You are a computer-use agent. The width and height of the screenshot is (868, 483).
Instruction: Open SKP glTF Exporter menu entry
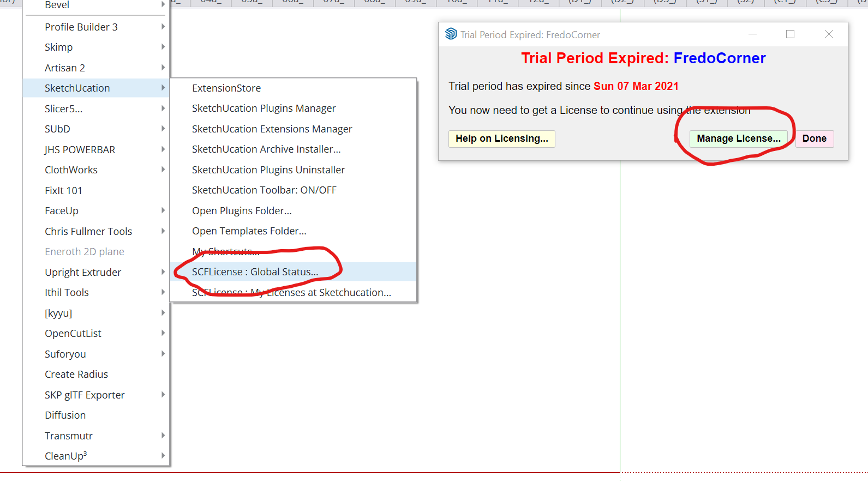[x=96, y=395]
